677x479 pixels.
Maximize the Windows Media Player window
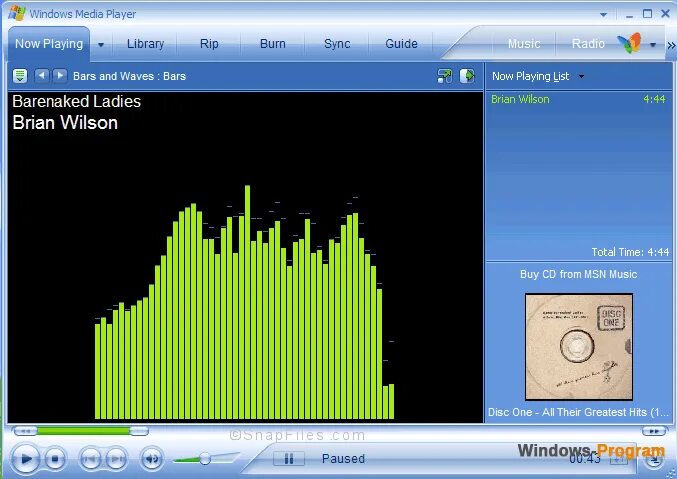[x=647, y=14]
